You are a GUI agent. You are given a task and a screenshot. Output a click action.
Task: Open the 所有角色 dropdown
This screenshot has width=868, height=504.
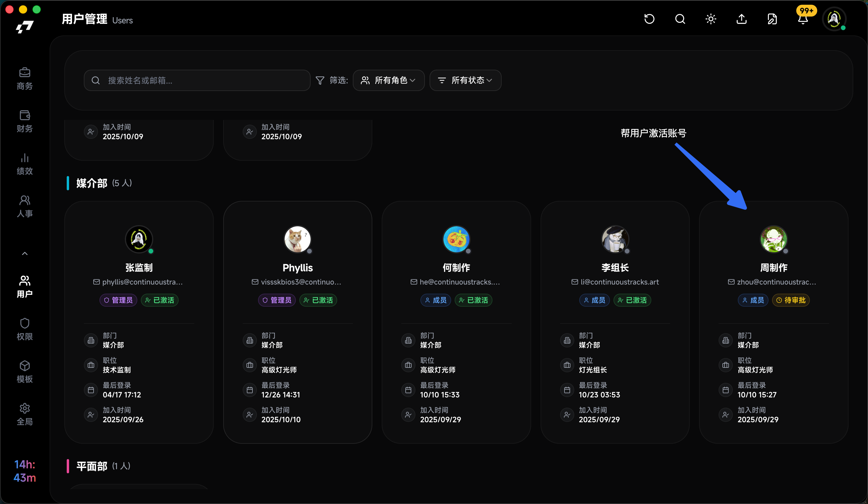pyautogui.click(x=389, y=80)
